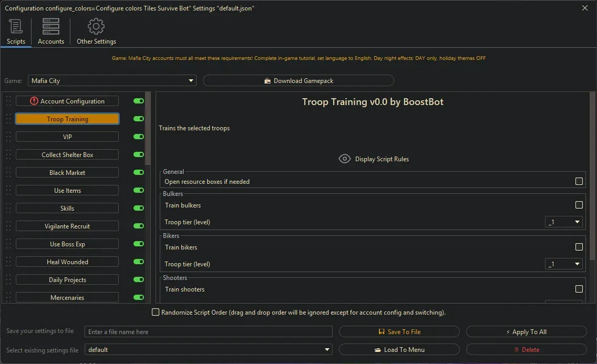This screenshot has height=364, width=597.
Task: Grab the drag handle beside VIP script
Action: point(8,137)
